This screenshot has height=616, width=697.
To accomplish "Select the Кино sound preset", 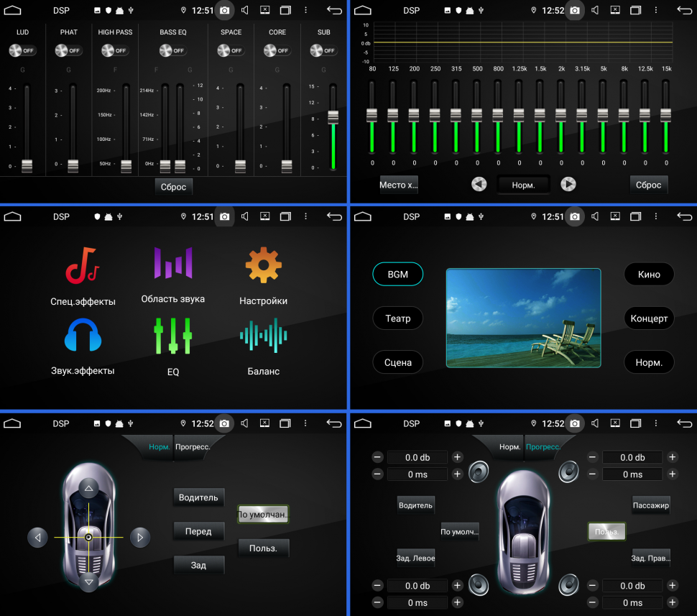I will pyautogui.click(x=649, y=275).
